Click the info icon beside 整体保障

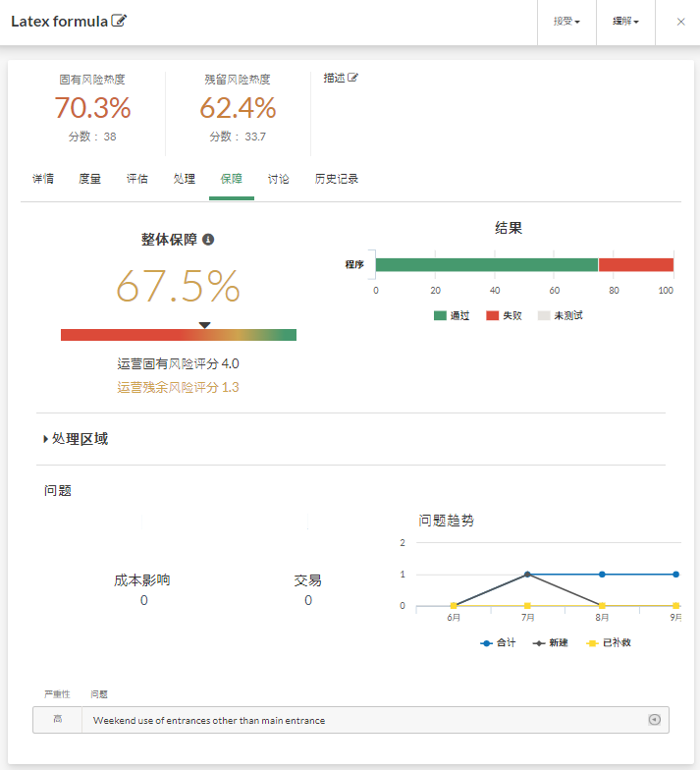208,239
